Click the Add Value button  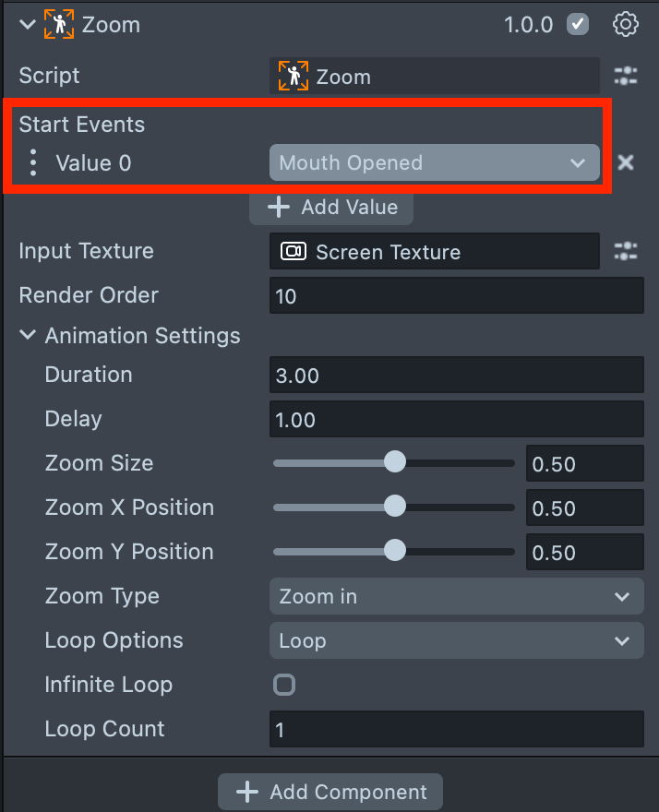[x=331, y=208]
